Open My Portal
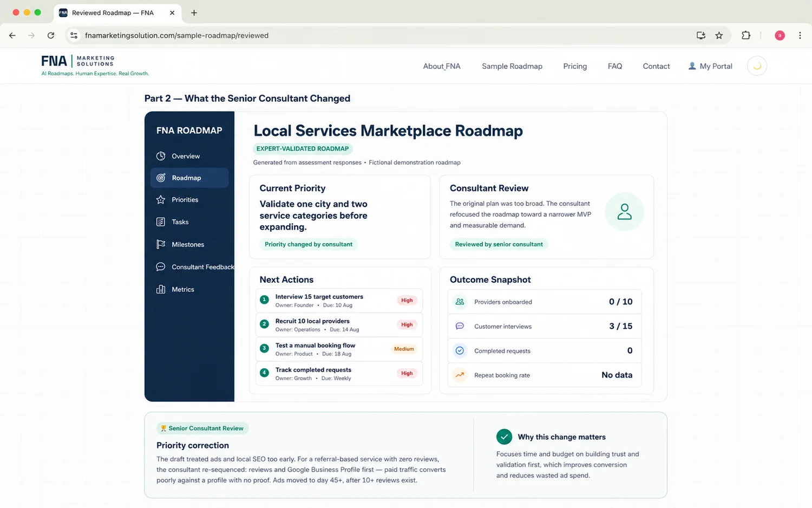Viewport: 812px width, 508px height. [x=710, y=66]
